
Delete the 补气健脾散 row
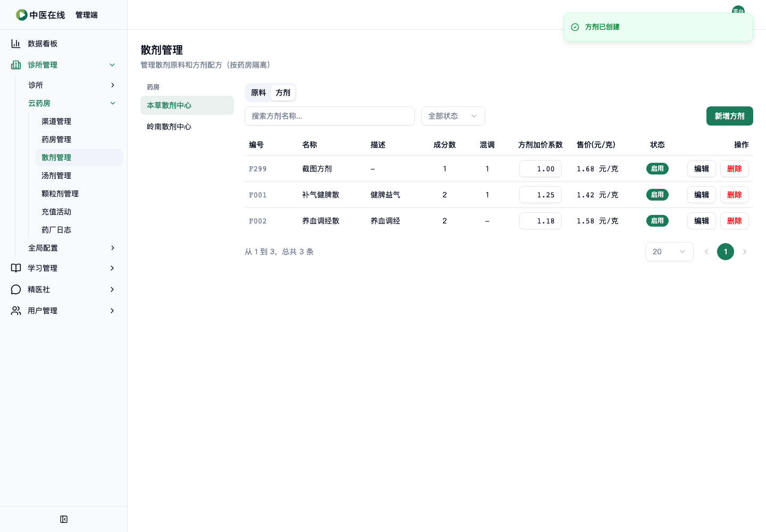(x=735, y=195)
